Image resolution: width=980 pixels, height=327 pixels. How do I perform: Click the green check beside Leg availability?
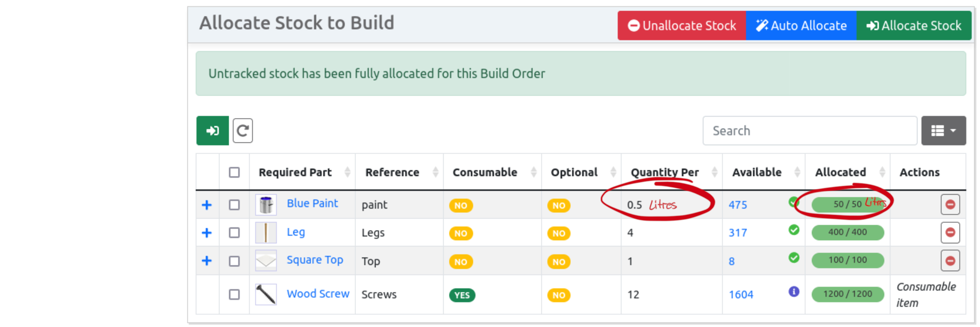click(794, 230)
